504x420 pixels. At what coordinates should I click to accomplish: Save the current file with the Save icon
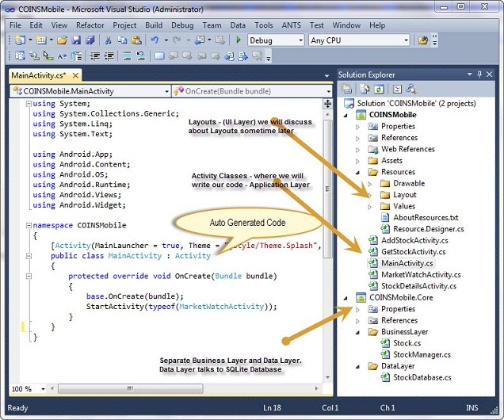click(76, 40)
